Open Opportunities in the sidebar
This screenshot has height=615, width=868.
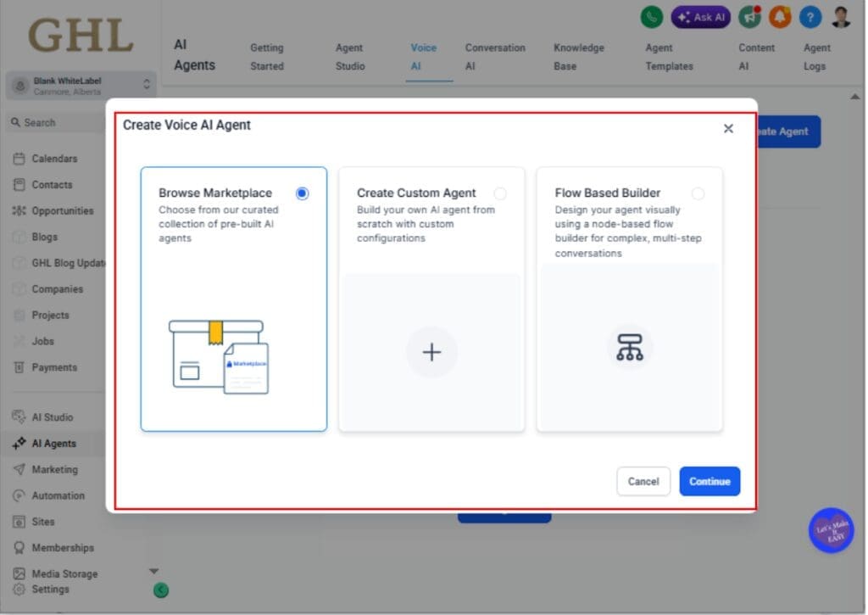click(63, 210)
